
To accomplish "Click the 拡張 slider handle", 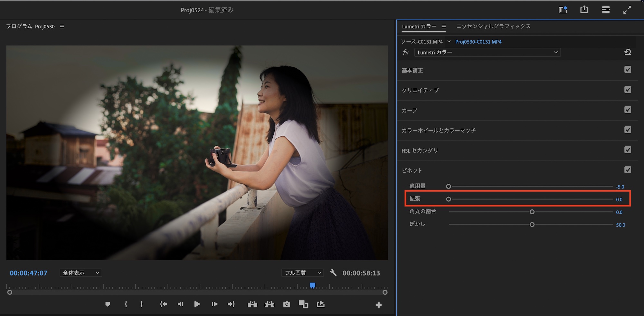I will [x=449, y=199].
